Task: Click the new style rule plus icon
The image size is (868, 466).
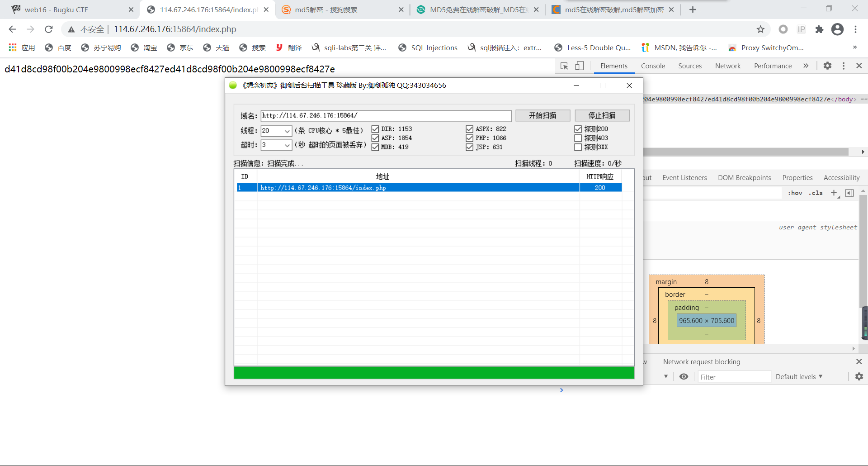Action: click(834, 193)
